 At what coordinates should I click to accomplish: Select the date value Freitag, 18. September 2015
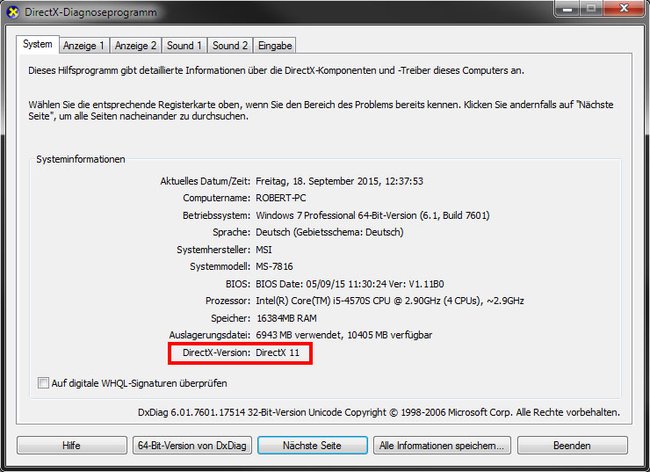(x=339, y=181)
